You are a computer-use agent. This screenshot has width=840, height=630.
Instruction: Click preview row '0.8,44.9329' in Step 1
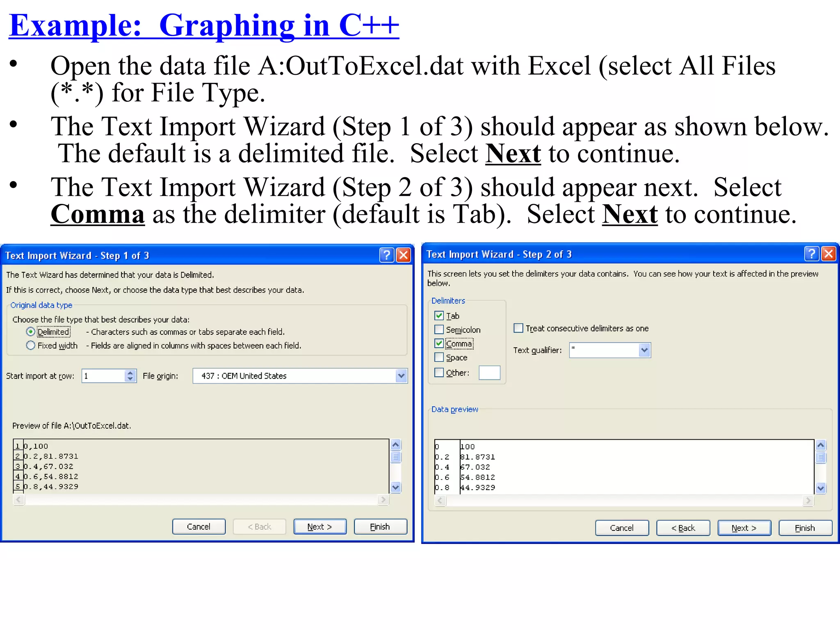point(51,486)
